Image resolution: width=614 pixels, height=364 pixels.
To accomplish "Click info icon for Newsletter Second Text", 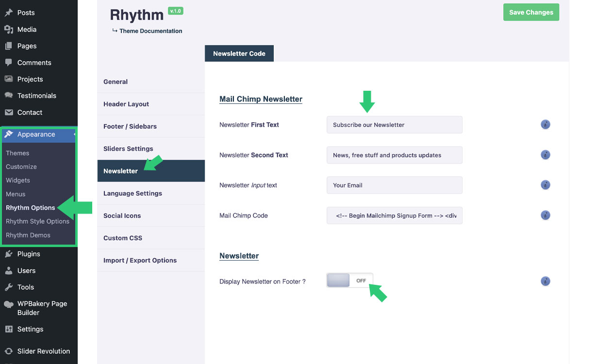I will (x=546, y=155).
